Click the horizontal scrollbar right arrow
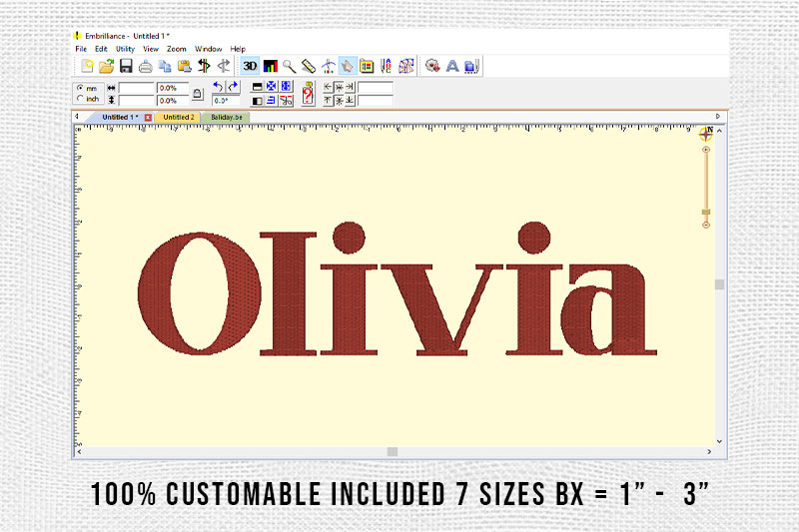Viewport: 799px width, 532px height. tap(709, 451)
